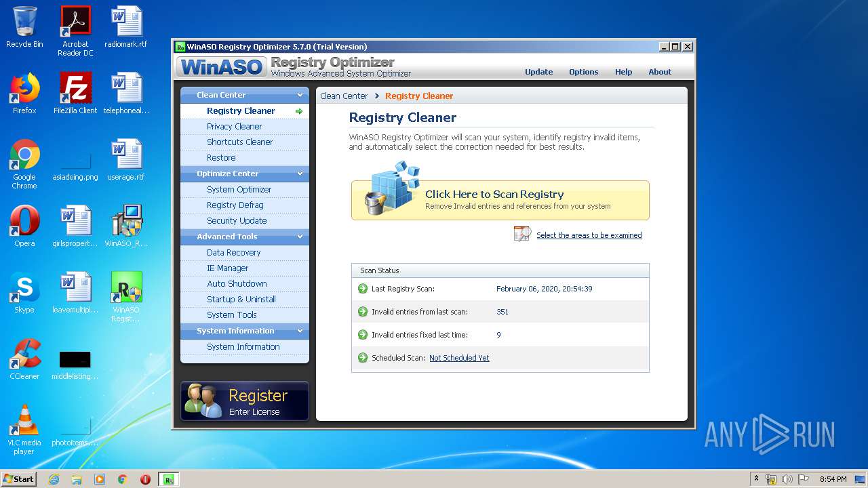Click volume icon in system tray
The image size is (868, 488).
(787, 479)
